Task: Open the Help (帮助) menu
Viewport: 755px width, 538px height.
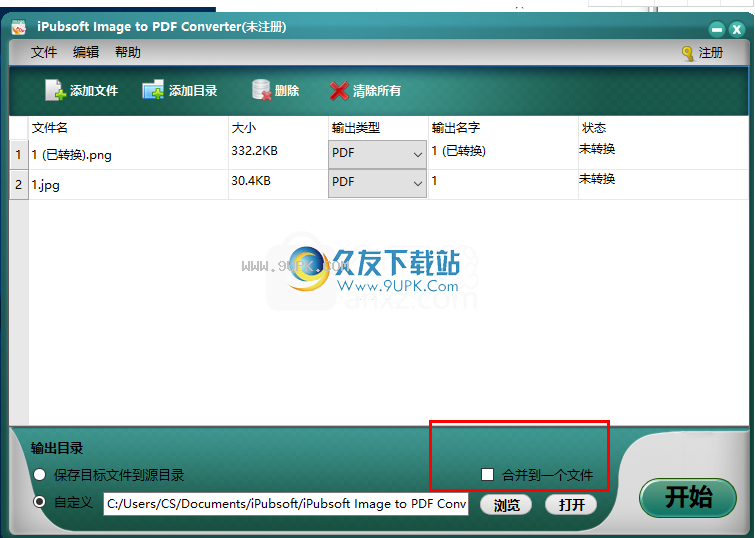Action: [x=128, y=52]
